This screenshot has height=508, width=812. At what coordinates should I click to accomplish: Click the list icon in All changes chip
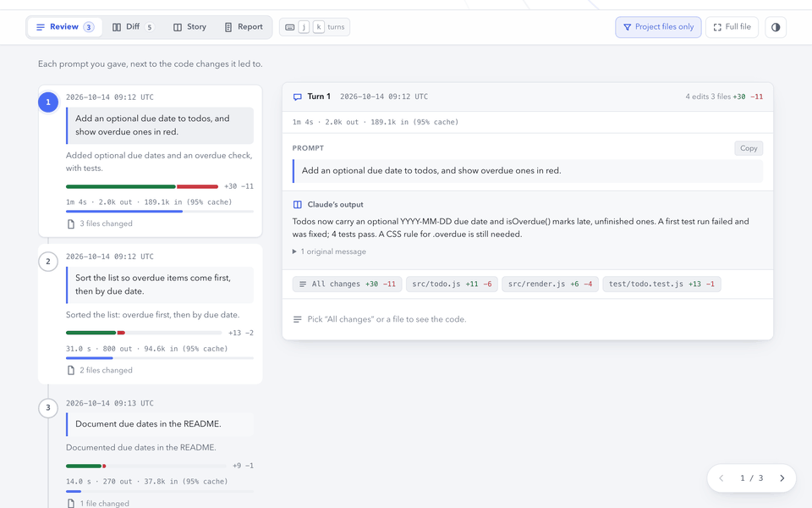[303, 284]
